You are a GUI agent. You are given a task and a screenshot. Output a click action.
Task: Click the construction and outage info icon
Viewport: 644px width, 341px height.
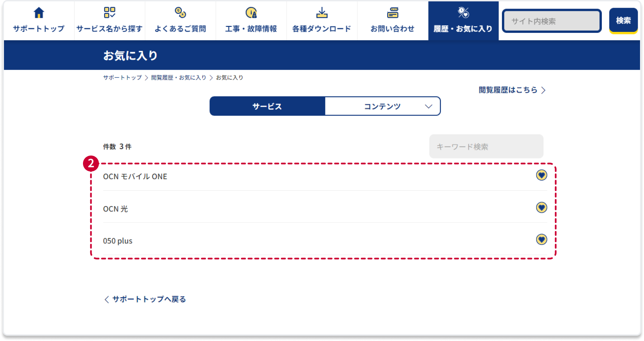(251, 13)
